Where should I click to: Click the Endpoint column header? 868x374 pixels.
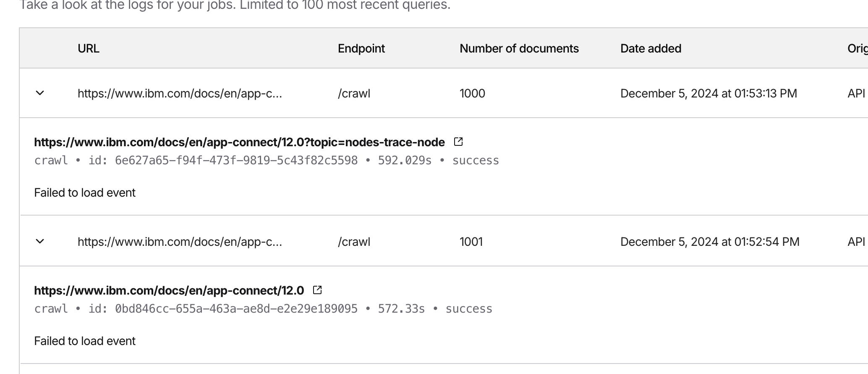(x=361, y=49)
